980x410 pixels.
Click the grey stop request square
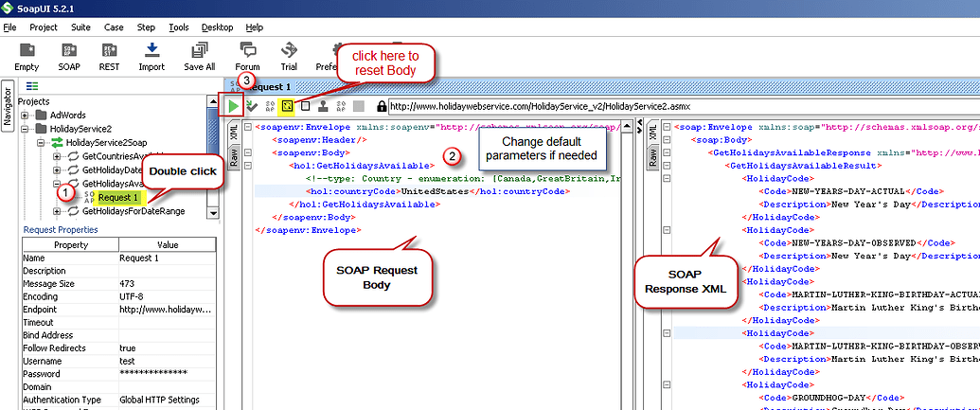point(359,106)
